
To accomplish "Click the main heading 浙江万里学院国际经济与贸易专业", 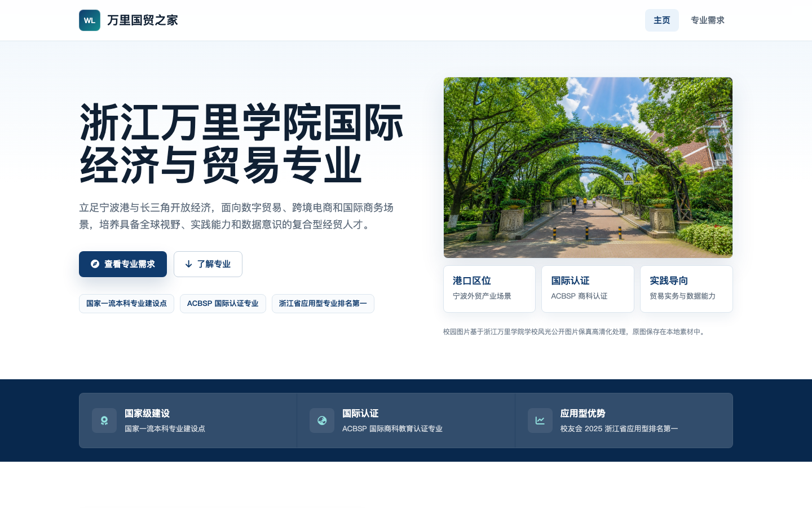I will (x=241, y=144).
